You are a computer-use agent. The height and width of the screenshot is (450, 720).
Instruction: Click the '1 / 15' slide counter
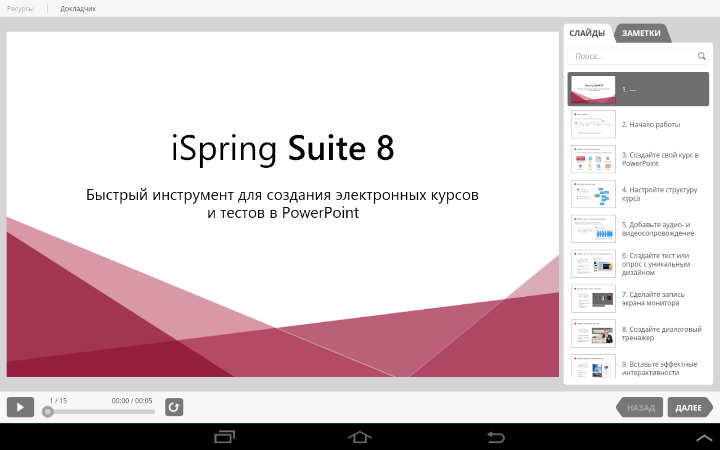[58, 400]
